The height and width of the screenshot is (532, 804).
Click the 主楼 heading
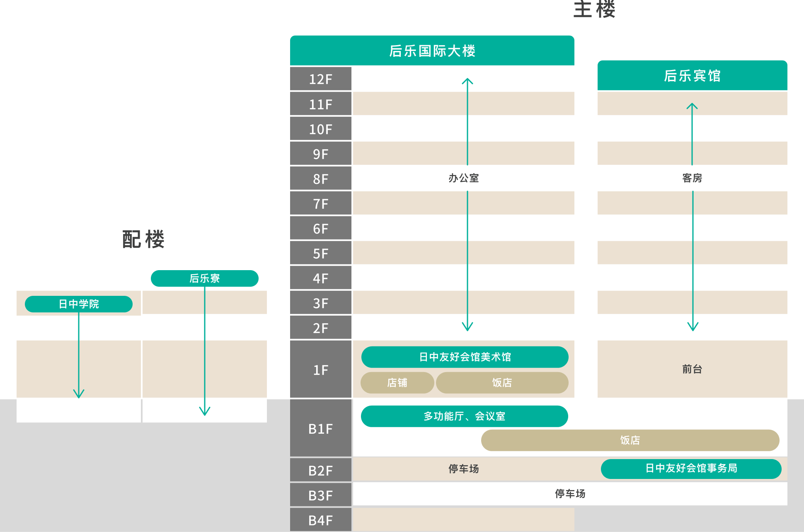point(594,9)
